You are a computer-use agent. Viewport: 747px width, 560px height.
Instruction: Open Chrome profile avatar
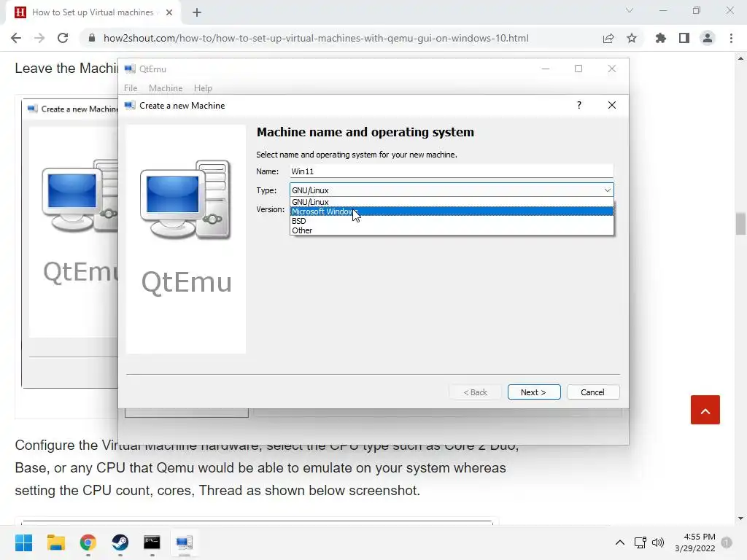click(x=708, y=38)
